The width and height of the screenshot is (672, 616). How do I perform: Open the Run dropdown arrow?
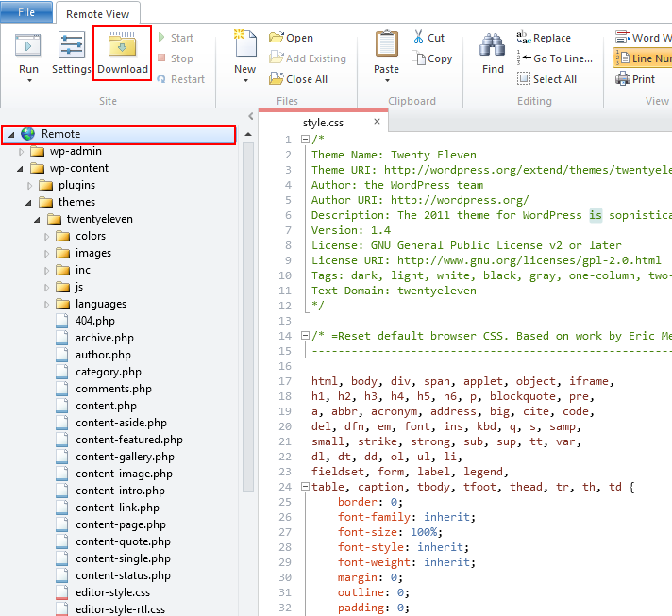(x=29, y=80)
